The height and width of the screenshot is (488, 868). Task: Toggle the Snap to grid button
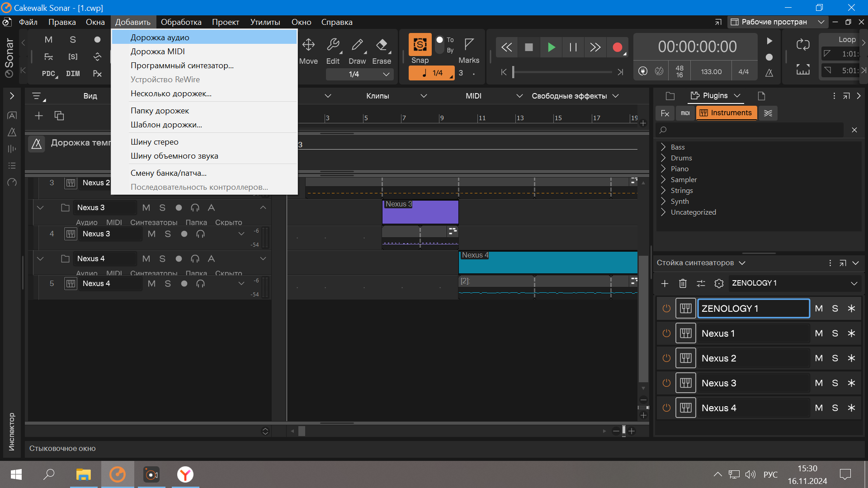420,45
